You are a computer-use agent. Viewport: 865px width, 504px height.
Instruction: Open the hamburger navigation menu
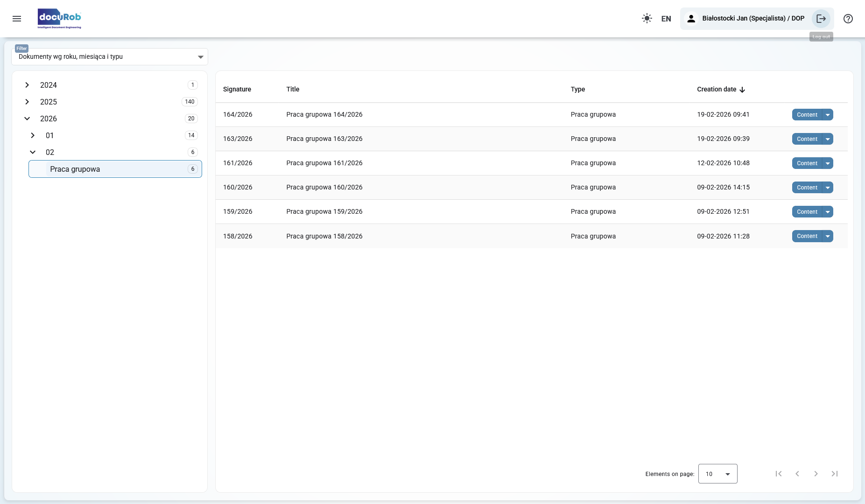click(17, 19)
